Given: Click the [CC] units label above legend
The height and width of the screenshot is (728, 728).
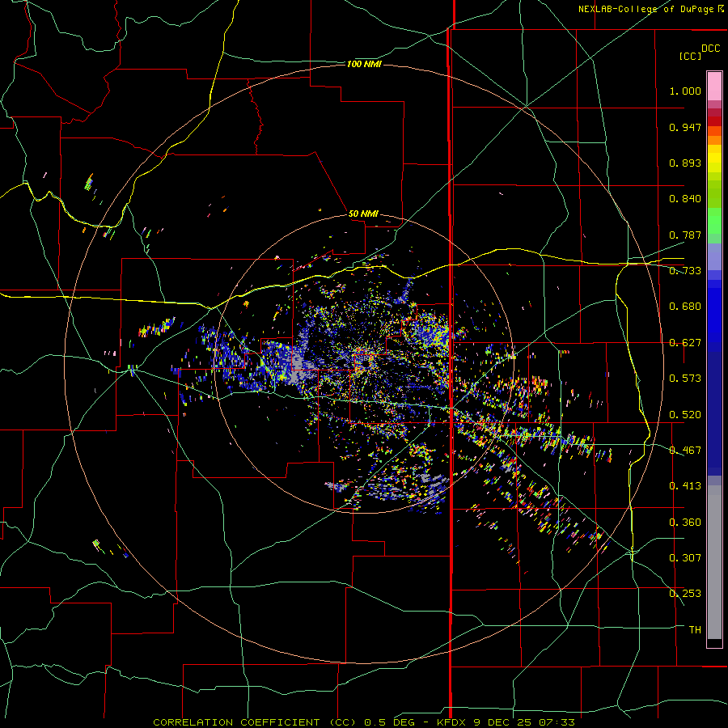Looking at the screenshot, I should (x=690, y=56).
